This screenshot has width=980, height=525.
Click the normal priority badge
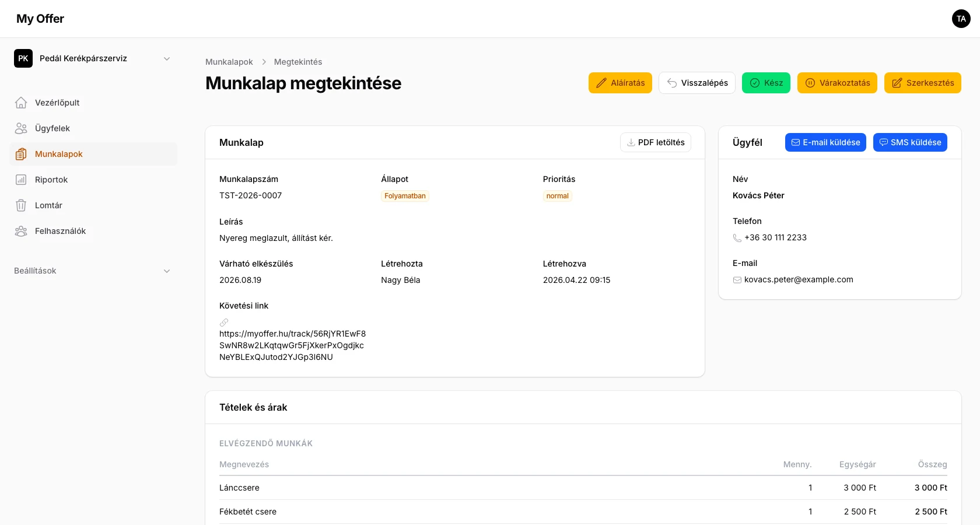557,196
